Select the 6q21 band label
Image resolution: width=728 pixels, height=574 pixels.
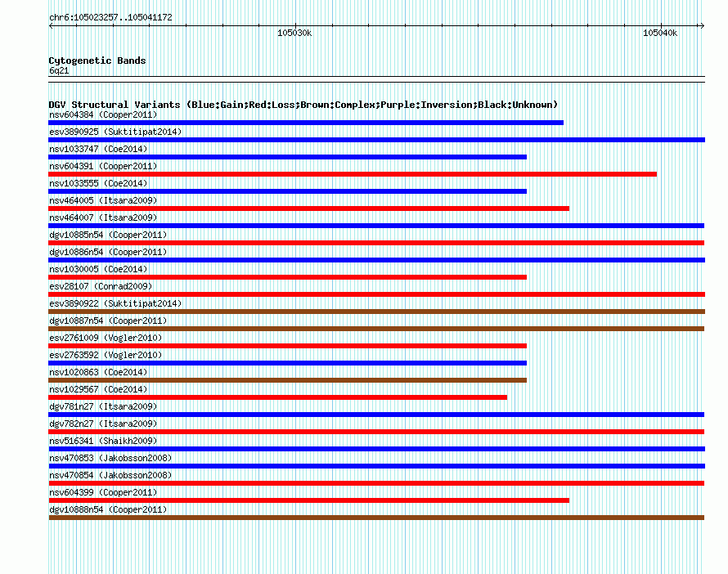click(59, 70)
